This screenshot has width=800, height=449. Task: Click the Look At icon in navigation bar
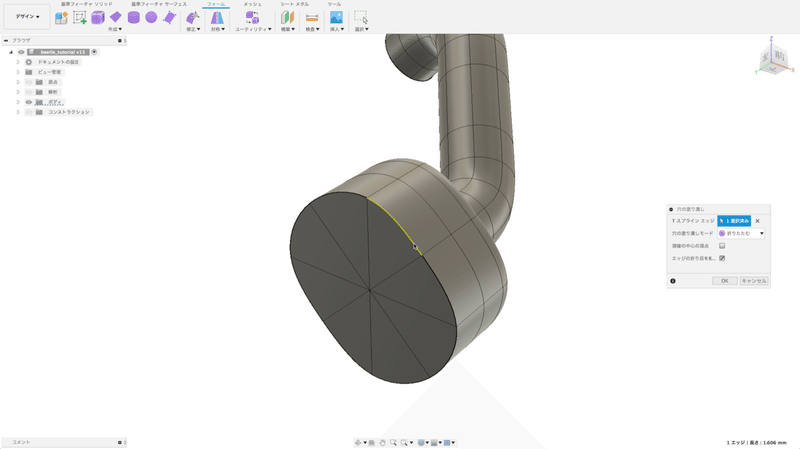[x=372, y=442]
